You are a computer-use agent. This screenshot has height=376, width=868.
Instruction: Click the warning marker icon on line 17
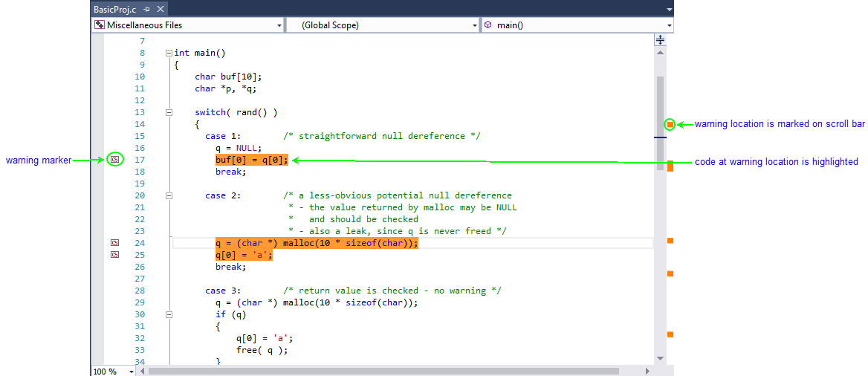(x=114, y=160)
